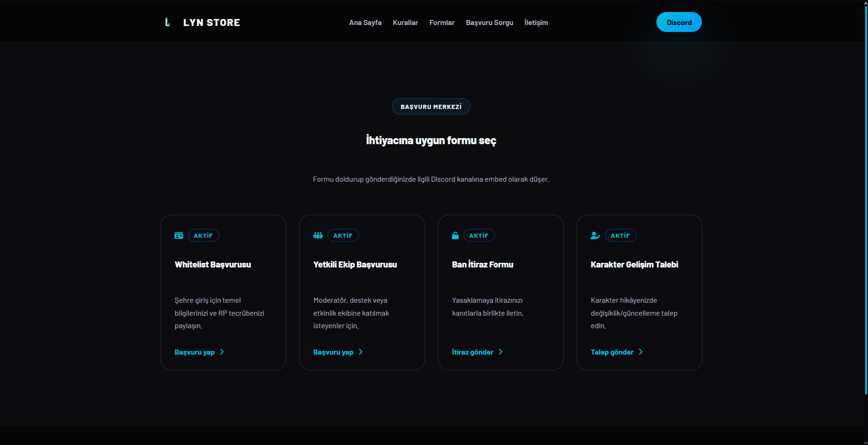Click the user-edit icon on Karakter Gelişim card
The height and width of the screenshot is (445, 868).
[x=595, y=235]
